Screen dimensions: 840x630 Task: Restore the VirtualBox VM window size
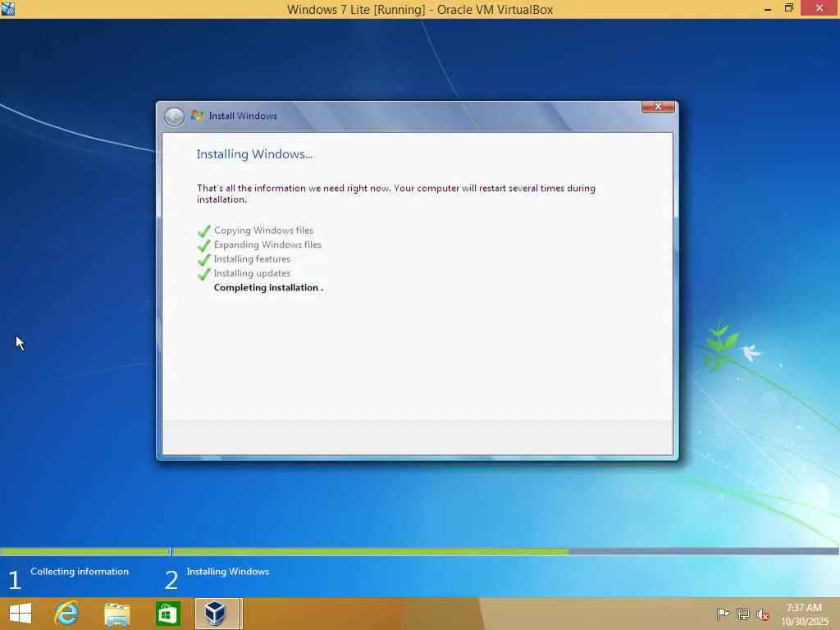[788, 8]
